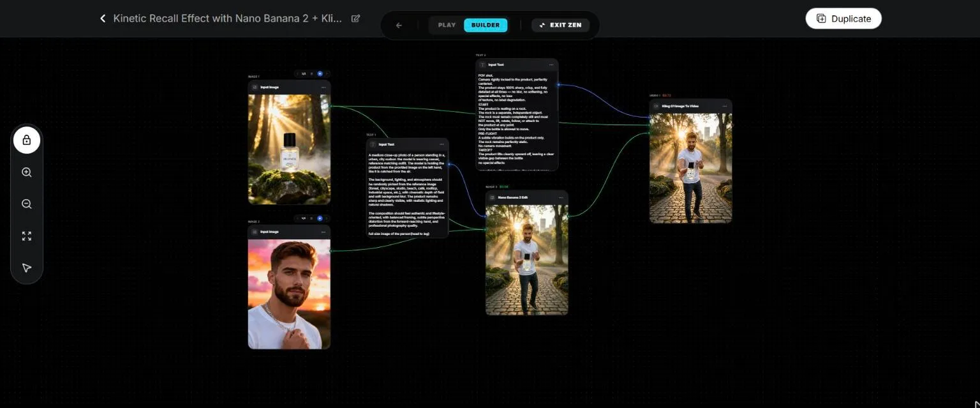Open options menu of Image 1 node
Viewport: 980px width, 408px height.
(323, 87)
